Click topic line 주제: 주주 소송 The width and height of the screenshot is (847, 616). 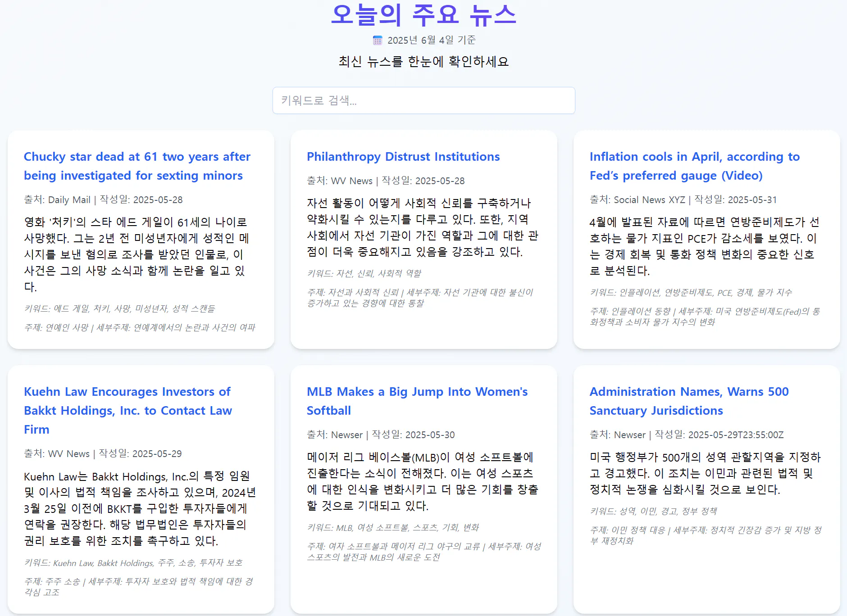point(139,587)
